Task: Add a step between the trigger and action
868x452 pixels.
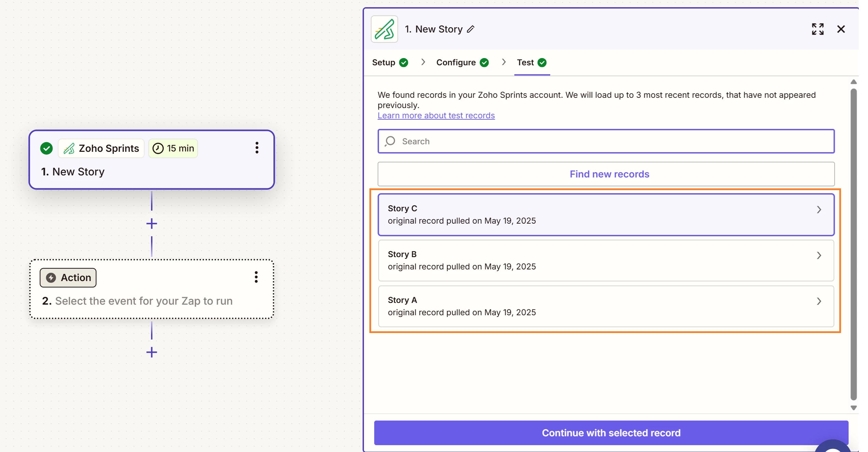Action: 152,224
